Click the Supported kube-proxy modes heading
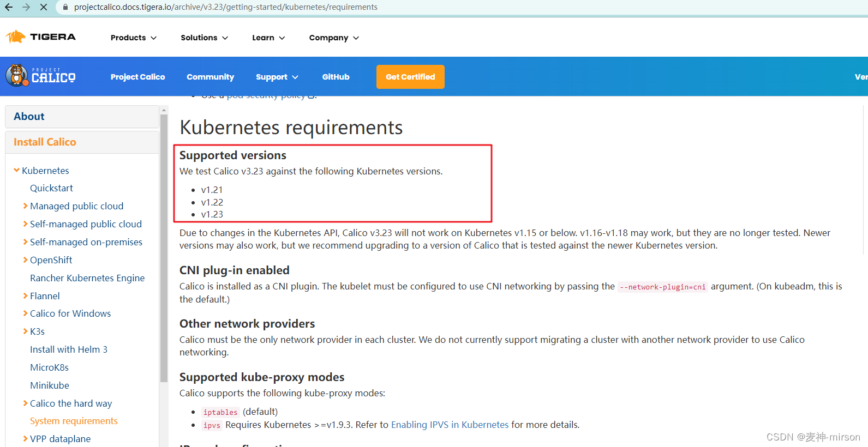The image size is (868, 447). point(262,377)
